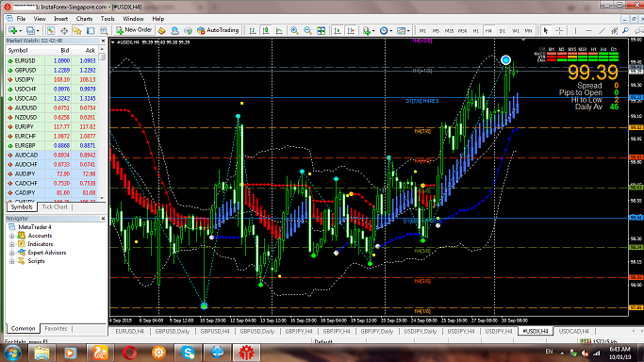Viewport: 644px width, 362px height.
Task: Select the equidistant channel tool
Action: coord(615,31)
